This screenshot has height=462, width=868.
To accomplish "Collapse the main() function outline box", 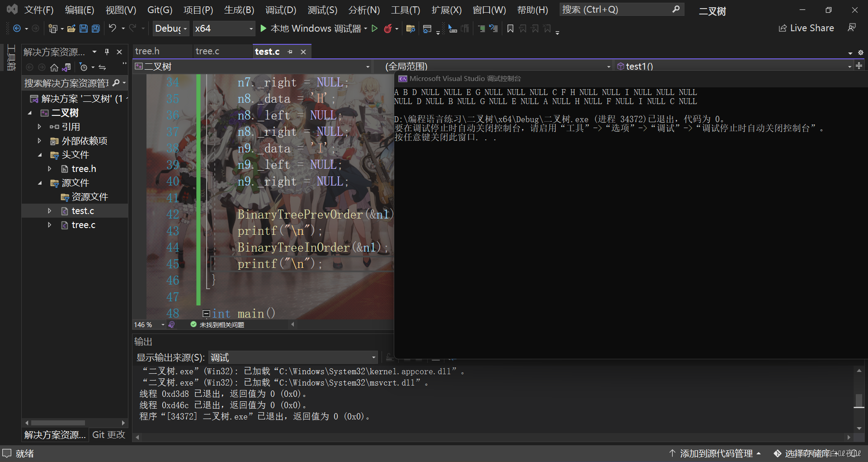I will 206,313.
